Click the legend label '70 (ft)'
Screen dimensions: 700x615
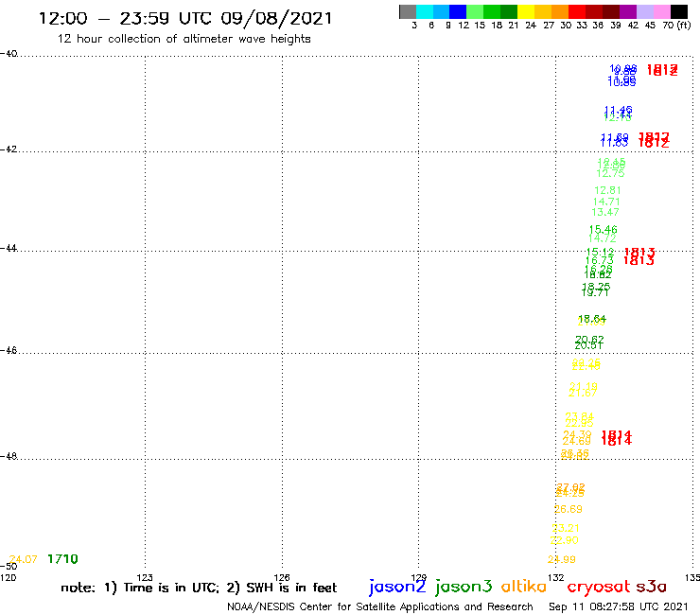click(676, 26)
